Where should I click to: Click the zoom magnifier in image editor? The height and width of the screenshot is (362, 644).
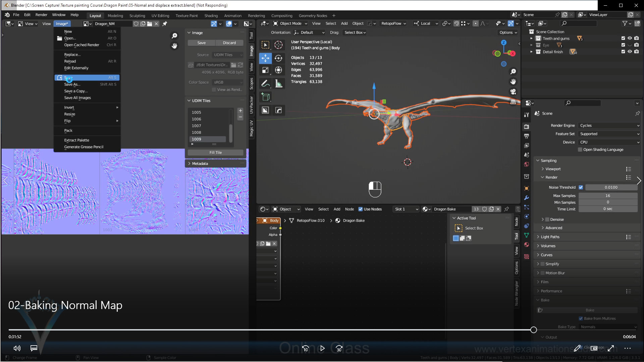[x=174, y=36]
